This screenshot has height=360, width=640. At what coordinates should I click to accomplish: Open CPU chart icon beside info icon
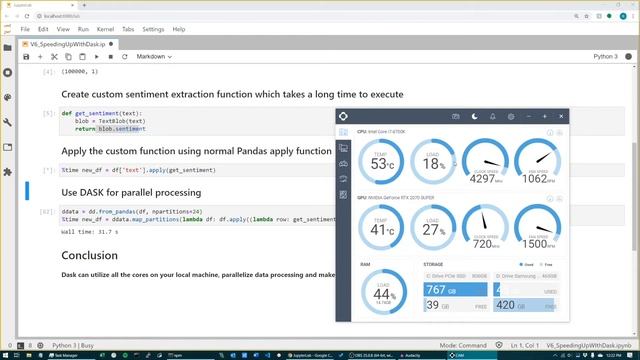click(x=560, y=133)
